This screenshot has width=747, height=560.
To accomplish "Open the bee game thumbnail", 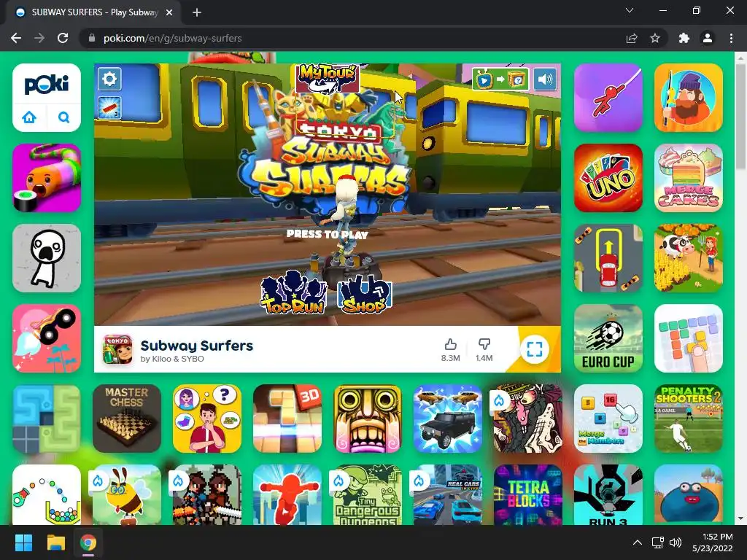I will [x=127, y=495].
